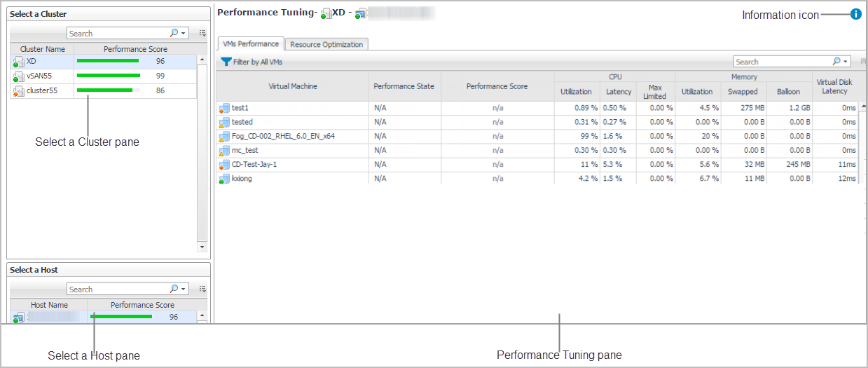This screenshot has width=868, height=368.
Task: Expand the cluster search options dropdown arrow
Action: (183, 33)
